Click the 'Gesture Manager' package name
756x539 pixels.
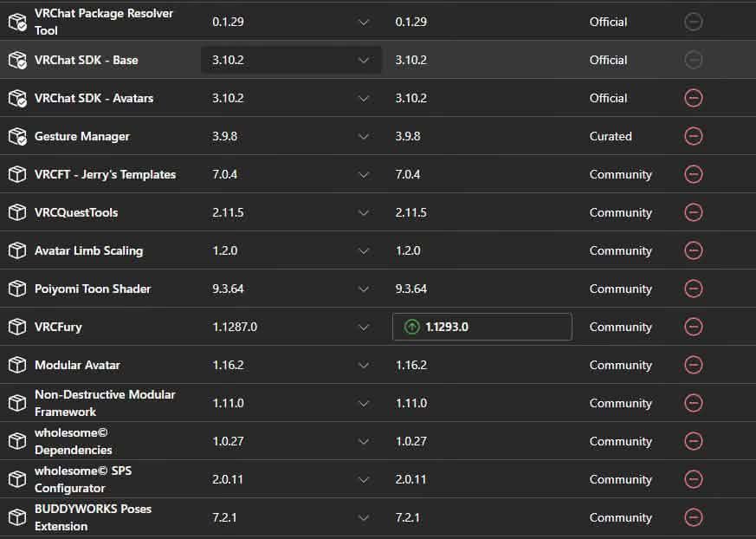click(x=82, y=137)
